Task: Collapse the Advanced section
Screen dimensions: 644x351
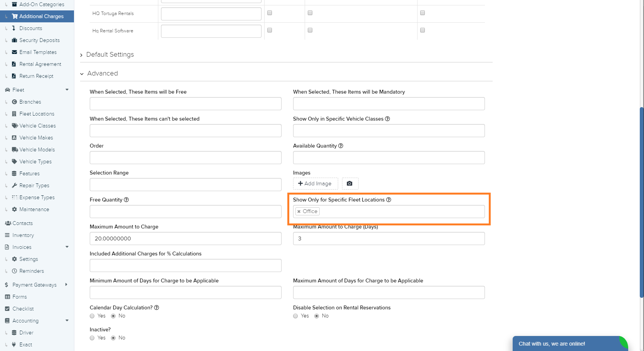Action: click(99, 74)
